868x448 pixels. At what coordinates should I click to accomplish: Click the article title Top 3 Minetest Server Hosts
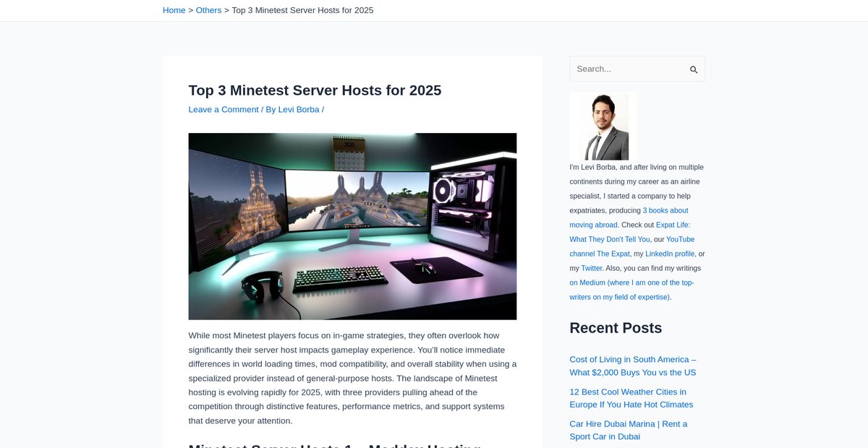315,90
